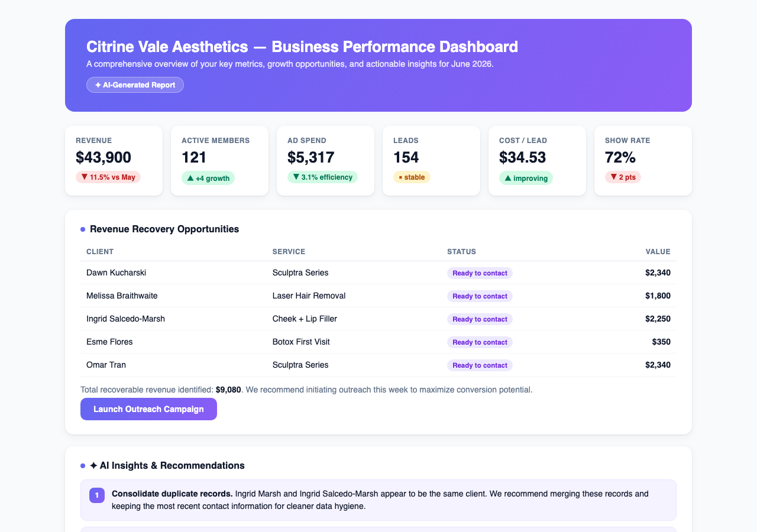Click the Status column header

click(x=461, y=252)
